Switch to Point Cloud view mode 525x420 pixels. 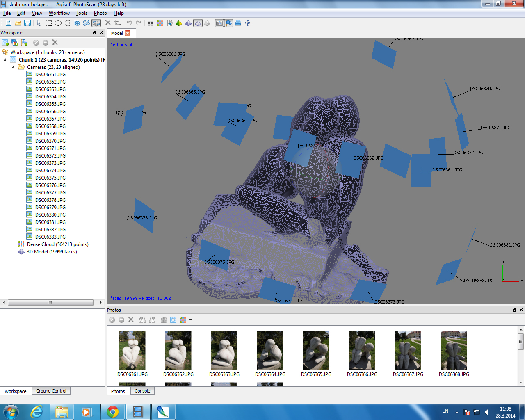pyautogui.click(x=151, y=23)
